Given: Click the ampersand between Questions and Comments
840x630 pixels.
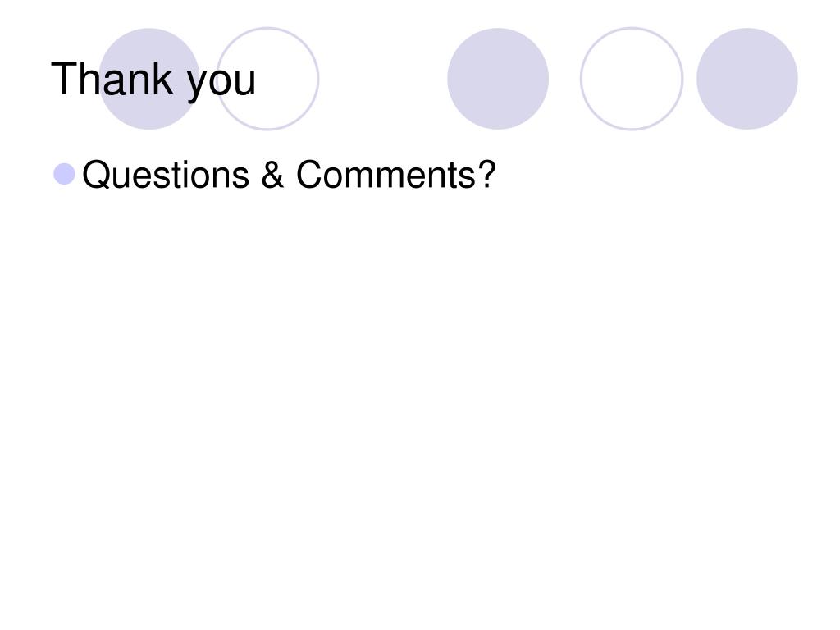Looking at the screenshot, I should (272, 174).
